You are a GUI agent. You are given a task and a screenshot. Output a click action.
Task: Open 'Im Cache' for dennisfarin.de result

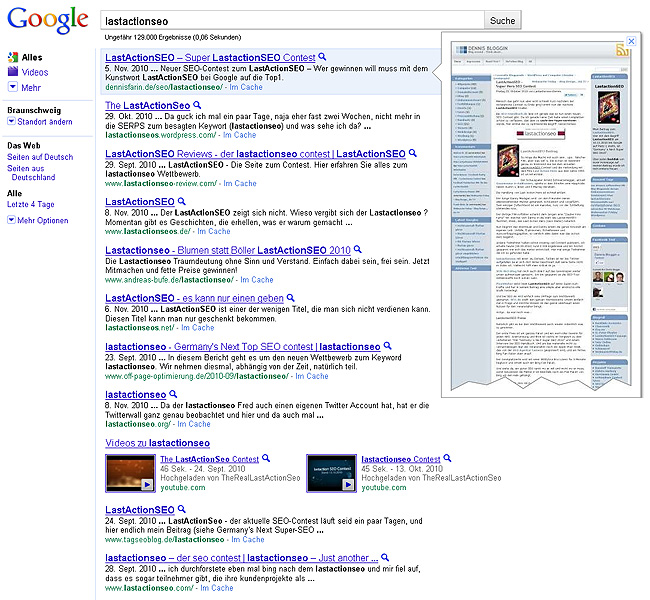[246, 87]
